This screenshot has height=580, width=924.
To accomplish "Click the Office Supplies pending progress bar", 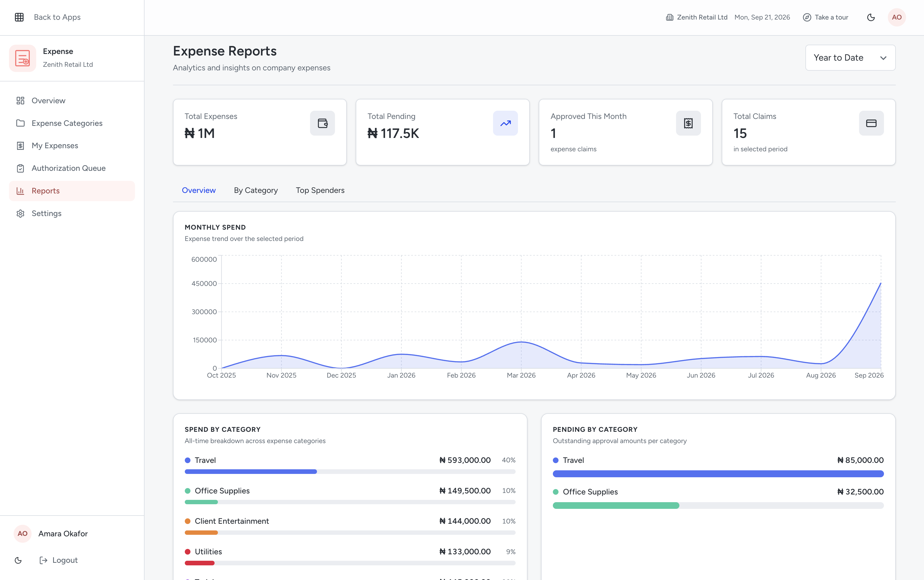I will click(718, 506).
